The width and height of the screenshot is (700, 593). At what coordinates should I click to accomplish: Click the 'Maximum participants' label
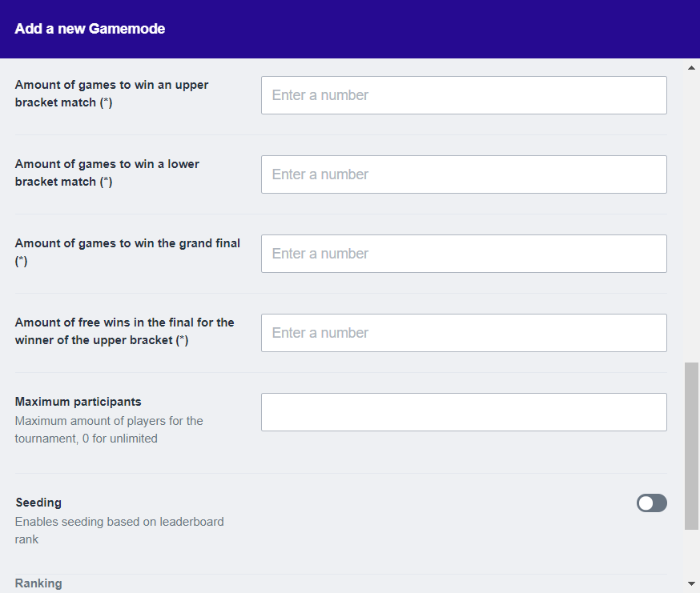coord(78,402)
